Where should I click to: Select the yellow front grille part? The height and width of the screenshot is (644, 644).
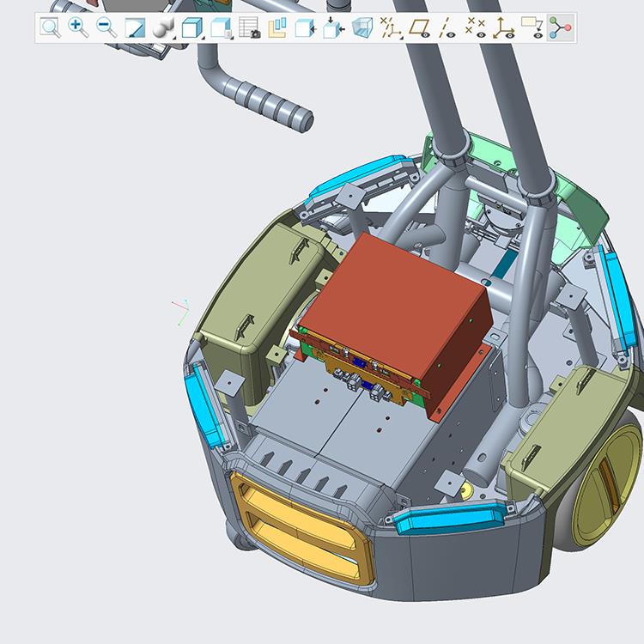303,530
